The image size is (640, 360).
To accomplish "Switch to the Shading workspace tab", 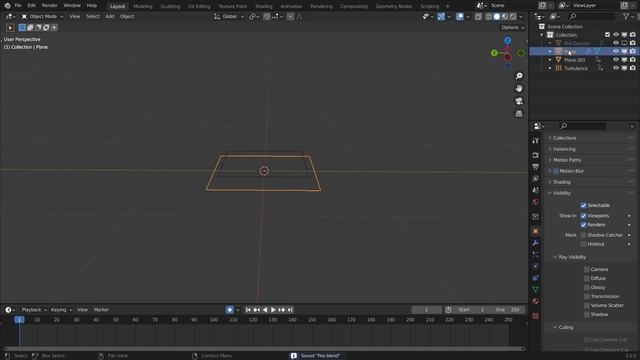I will pyautogui.click(x=264, y=6).
